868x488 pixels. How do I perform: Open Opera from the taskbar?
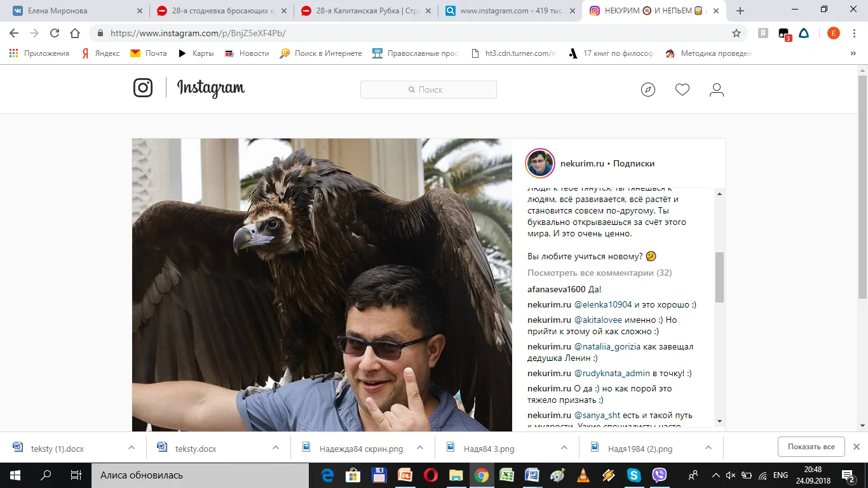430,475
